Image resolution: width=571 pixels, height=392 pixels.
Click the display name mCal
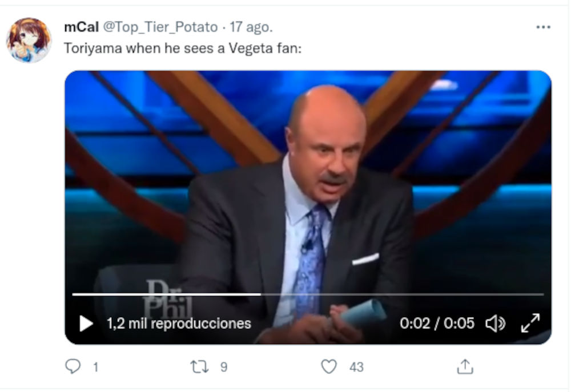click(x=82, y=27)
